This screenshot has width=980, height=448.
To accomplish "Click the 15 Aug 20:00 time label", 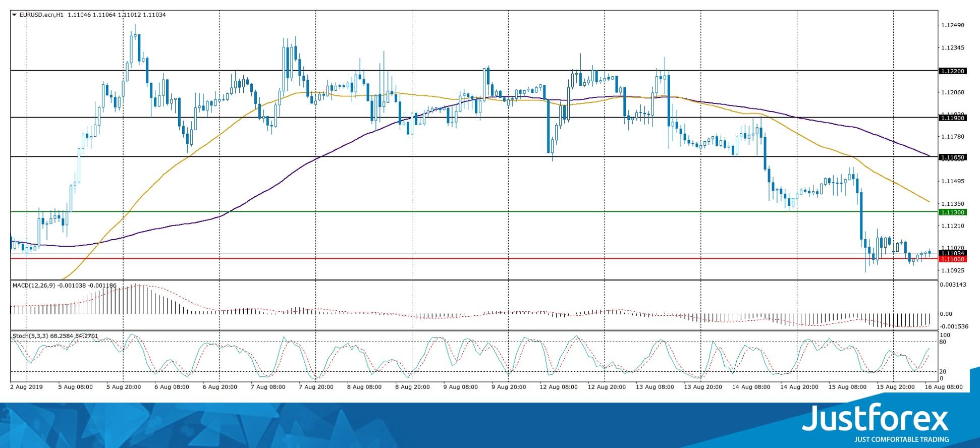I will click(895, 387).
